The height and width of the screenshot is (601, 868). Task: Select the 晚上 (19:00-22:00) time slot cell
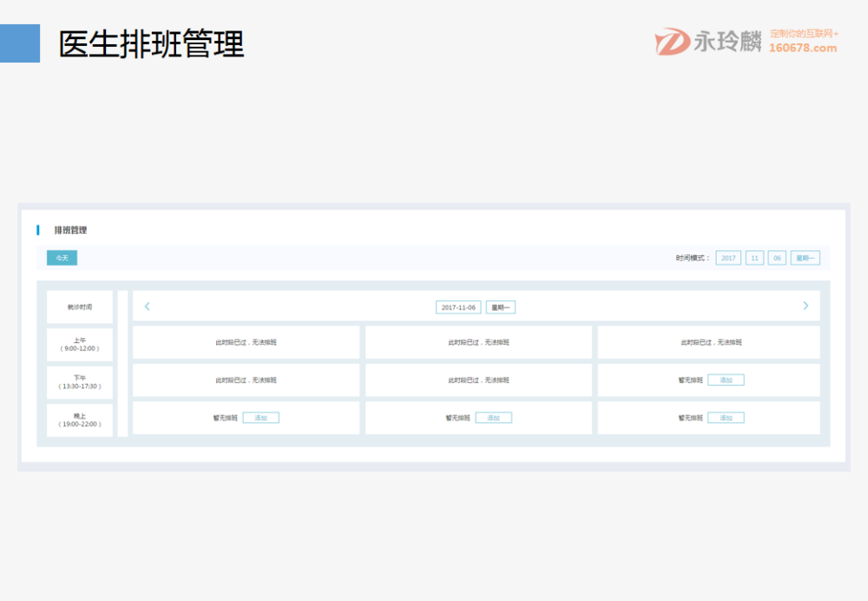(80, 420)
